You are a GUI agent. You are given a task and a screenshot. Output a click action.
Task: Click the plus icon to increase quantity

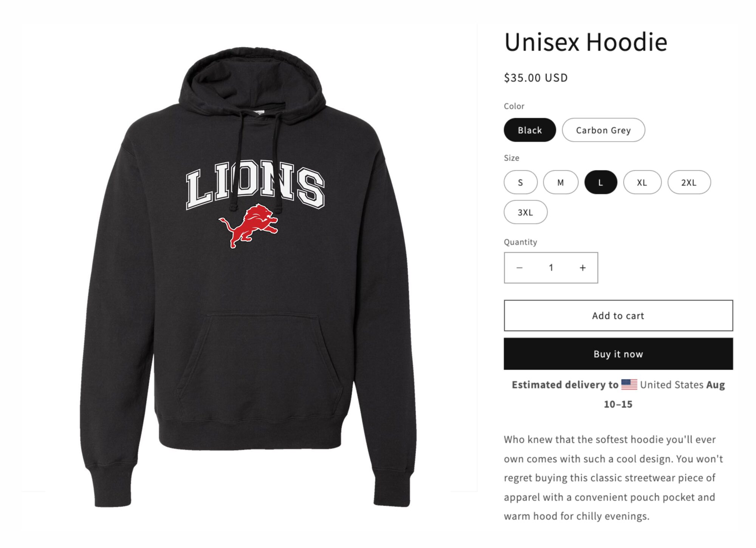coord(582,268)
